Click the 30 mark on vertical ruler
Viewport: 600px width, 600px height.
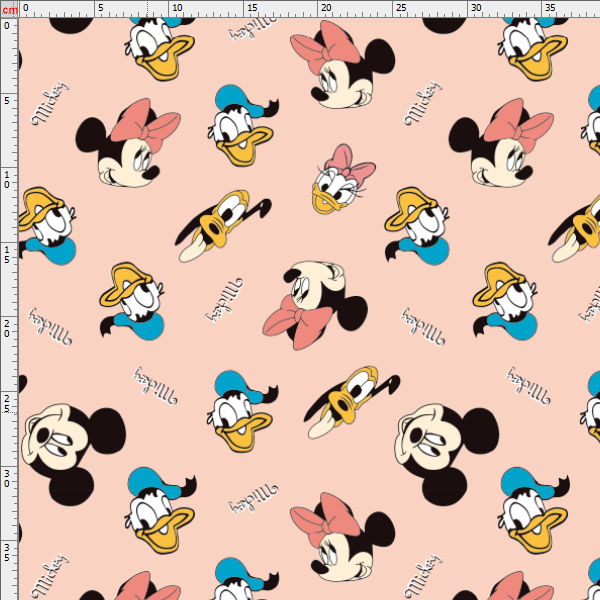(x=8, y=477)
